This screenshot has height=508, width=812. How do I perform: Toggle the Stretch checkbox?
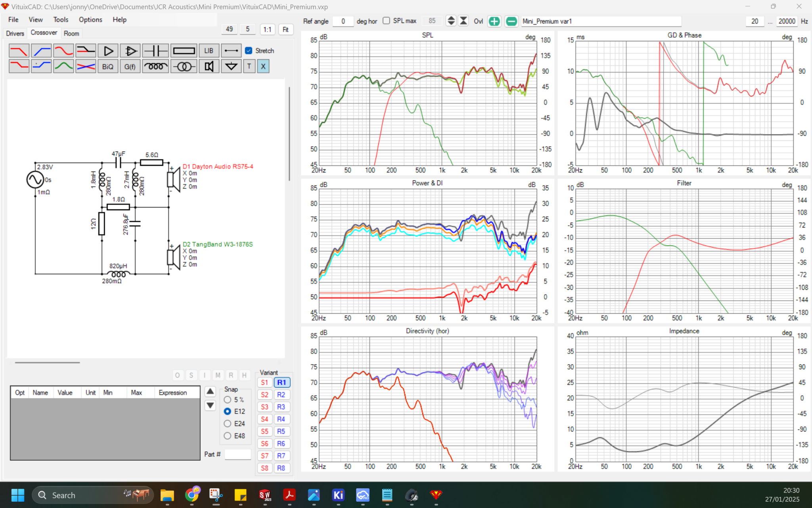(249, 51)
